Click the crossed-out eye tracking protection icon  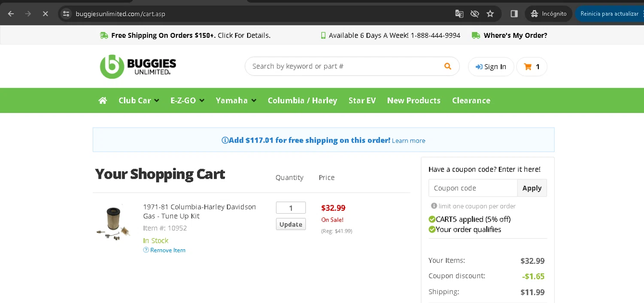click(474, 14)
